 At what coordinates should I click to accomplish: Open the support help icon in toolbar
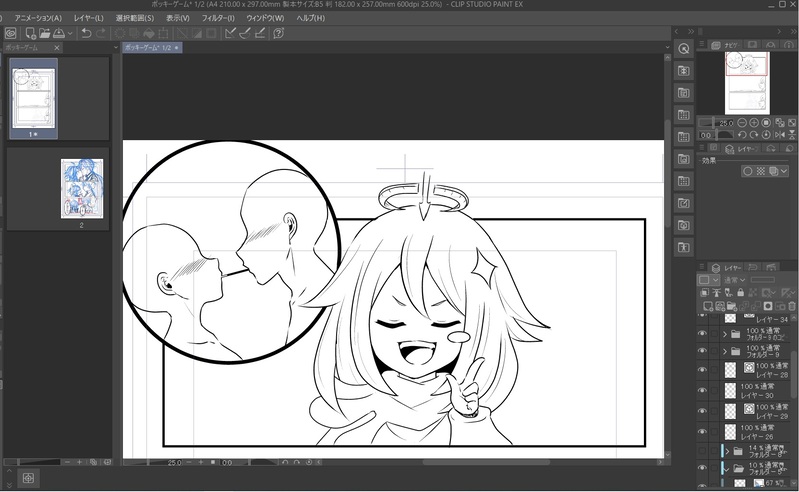279,34
